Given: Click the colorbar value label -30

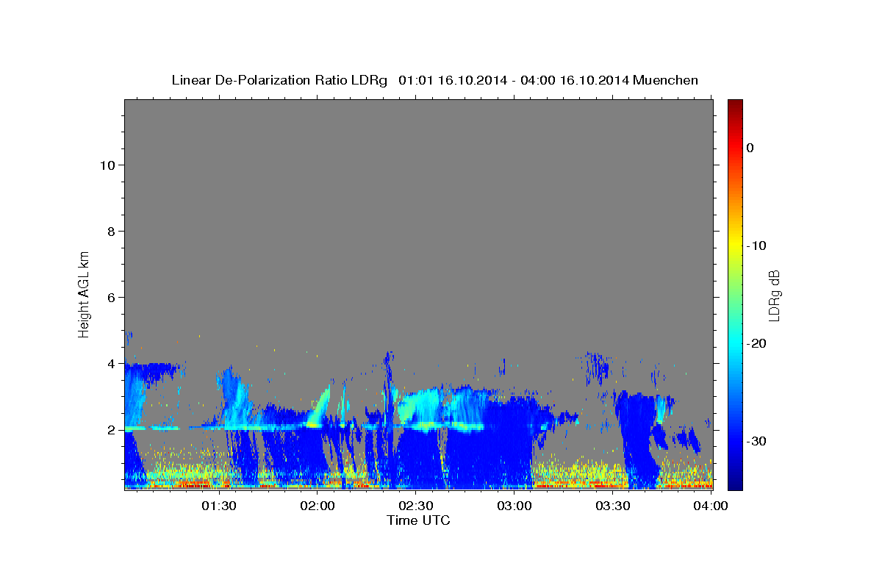Looking at the screenshot, I should [757, 441].
